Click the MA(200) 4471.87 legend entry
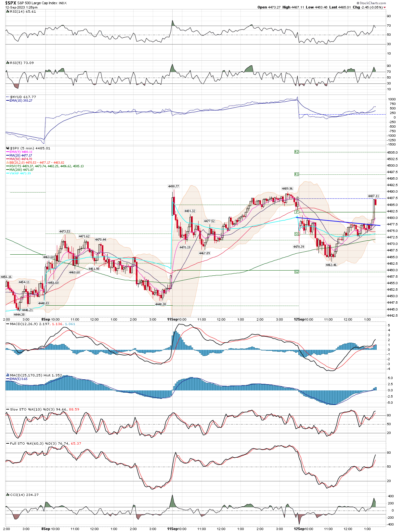Image resolution: width=403 pixels, height=532 pixels. (x=22, y=170)
